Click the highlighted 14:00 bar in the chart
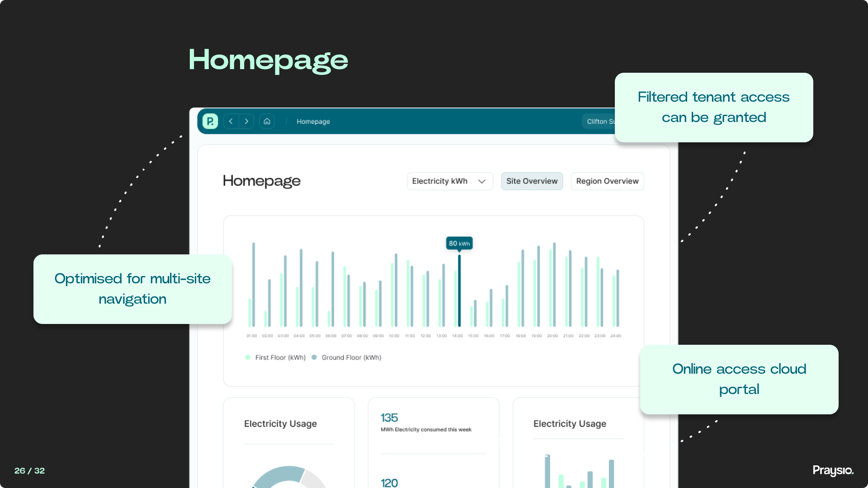Screen dimensions: 868x488 pos(459,291)
